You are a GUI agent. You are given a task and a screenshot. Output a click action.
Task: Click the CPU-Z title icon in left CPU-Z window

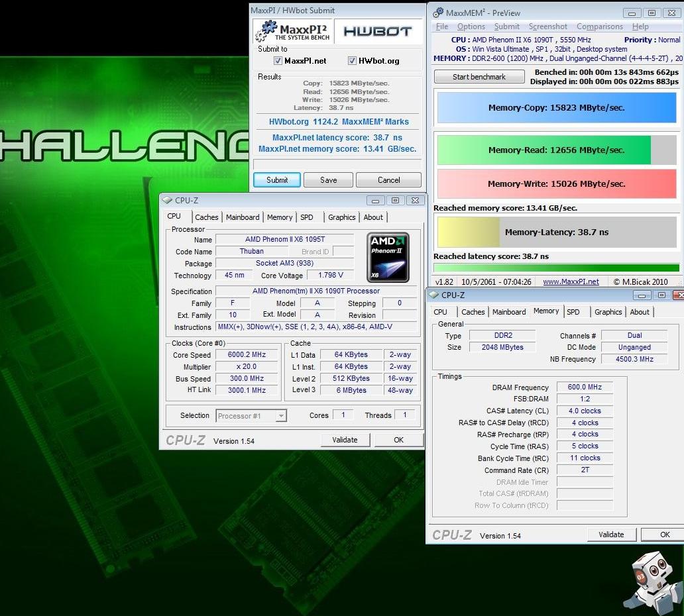tap(167, 200)
